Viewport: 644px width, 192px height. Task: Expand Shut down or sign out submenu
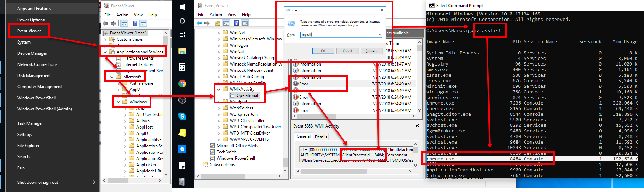pyautogui.click(x=94, y=182)
